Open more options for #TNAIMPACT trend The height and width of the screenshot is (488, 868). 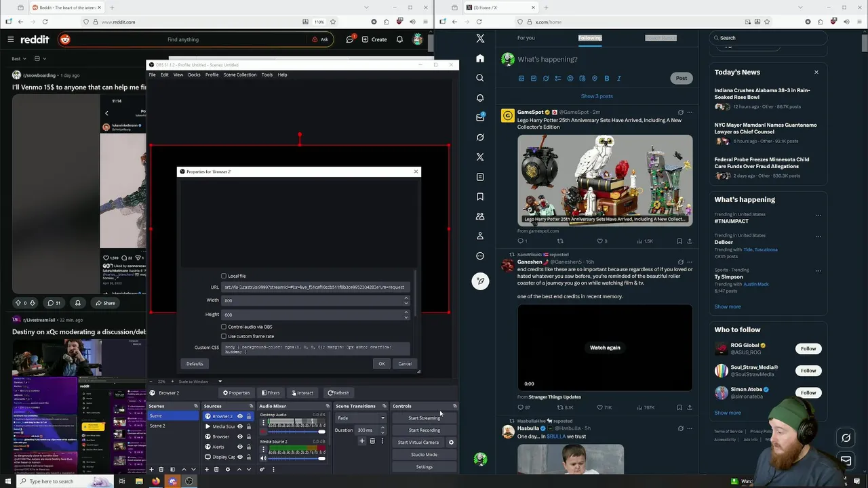pyautogui.click(x=818, y=216)
